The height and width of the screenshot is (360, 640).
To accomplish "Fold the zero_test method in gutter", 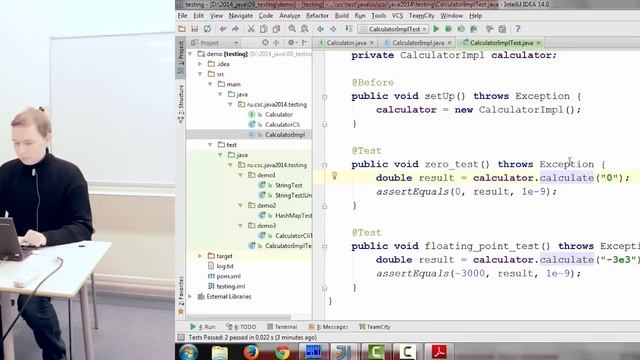I will [324, 165].
